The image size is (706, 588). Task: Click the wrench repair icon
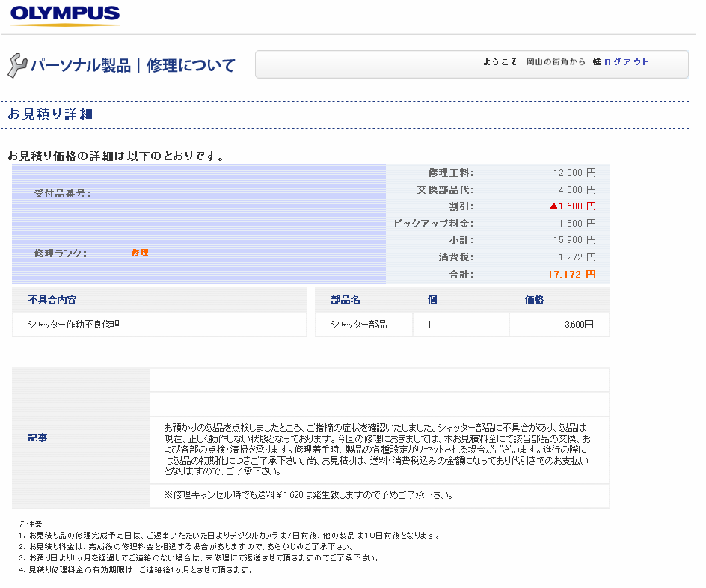coord(16,66)
